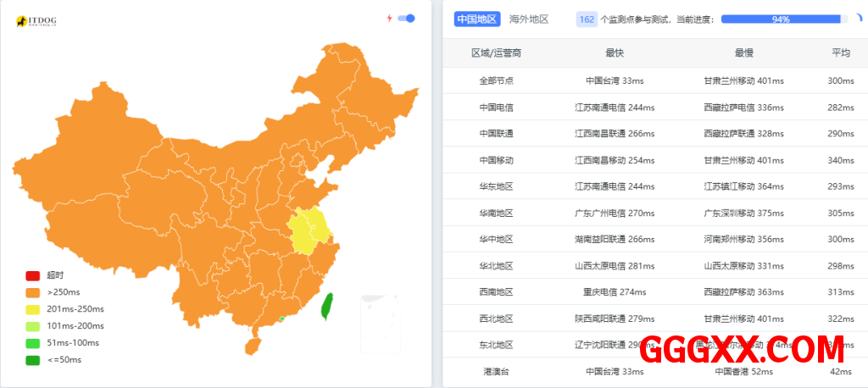
Task: Click the ITDOG logo
Action: [40, 21]
